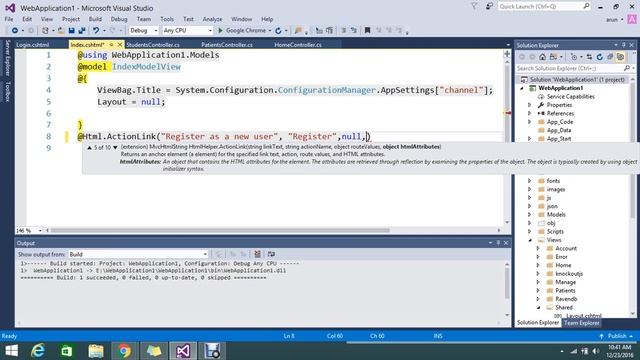Toggle Word Wrap icon in Output panel

(271, 254)
